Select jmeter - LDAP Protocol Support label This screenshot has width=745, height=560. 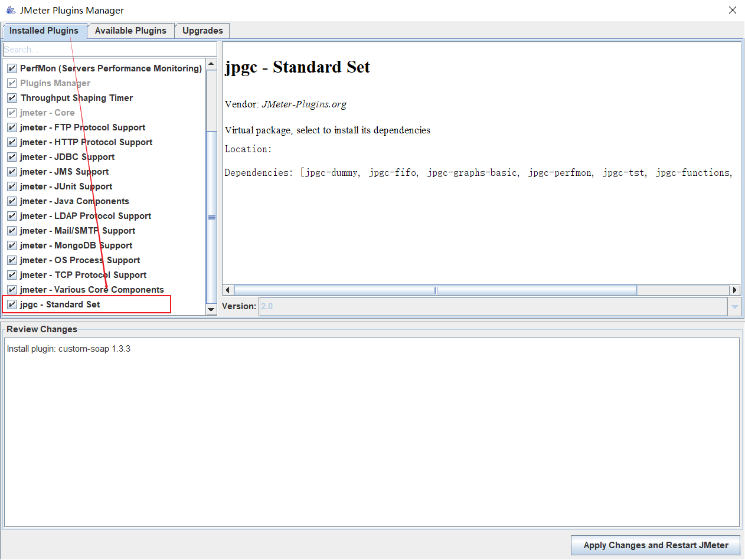coord(86,216)
